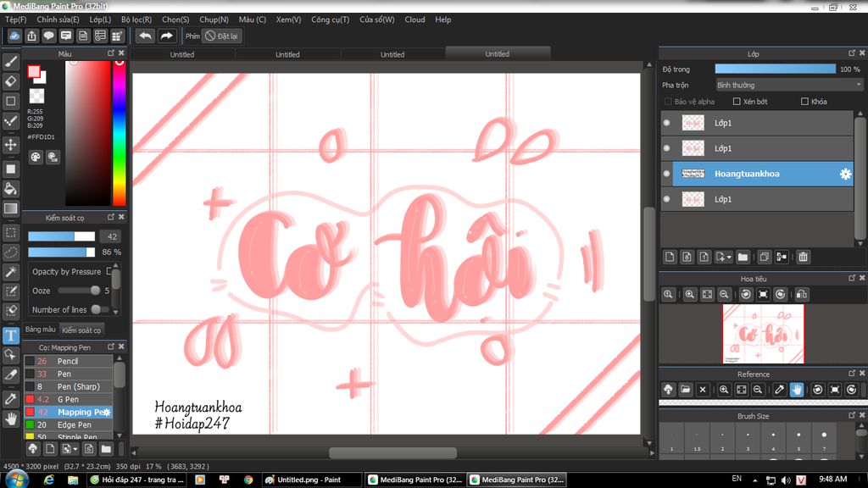Image resolution: width=868 pixels, height=488 pixels.
Task: Click the Redo arrow in toolbar
Action: pyautogui.click(x=166, y=36)
